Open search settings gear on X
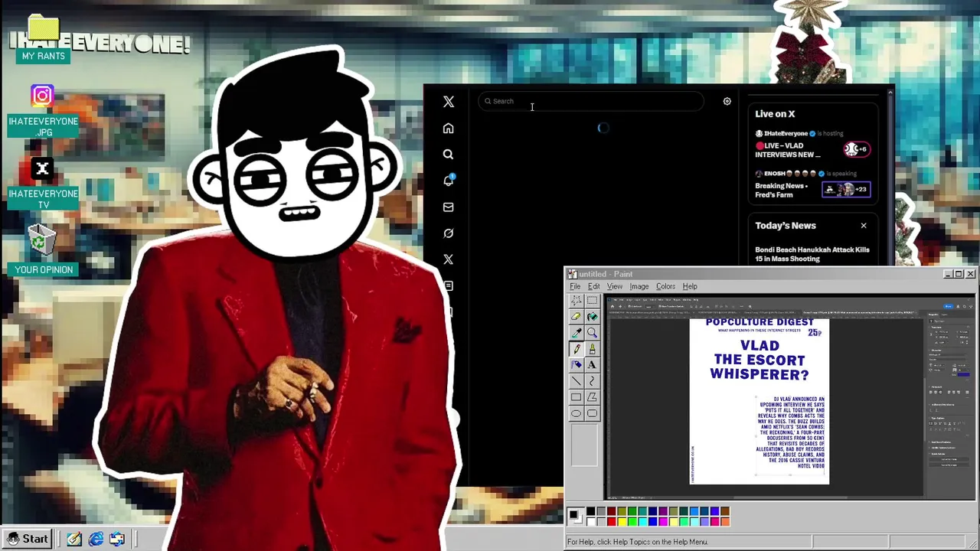The image size is (980, 551). coord(727,101)
